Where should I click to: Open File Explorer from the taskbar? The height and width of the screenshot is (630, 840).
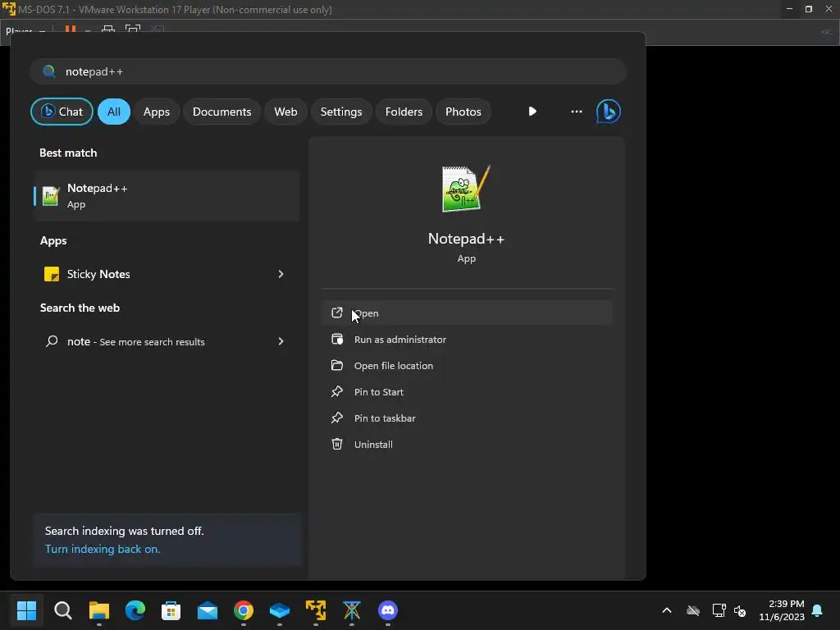coord(99,610)
